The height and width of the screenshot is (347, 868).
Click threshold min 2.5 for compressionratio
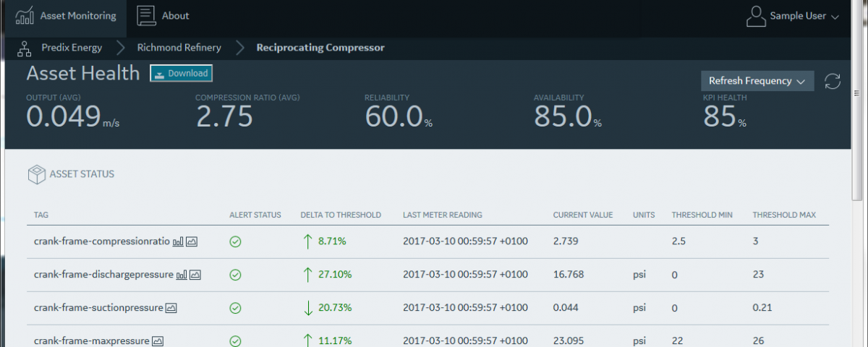point(678,241)
